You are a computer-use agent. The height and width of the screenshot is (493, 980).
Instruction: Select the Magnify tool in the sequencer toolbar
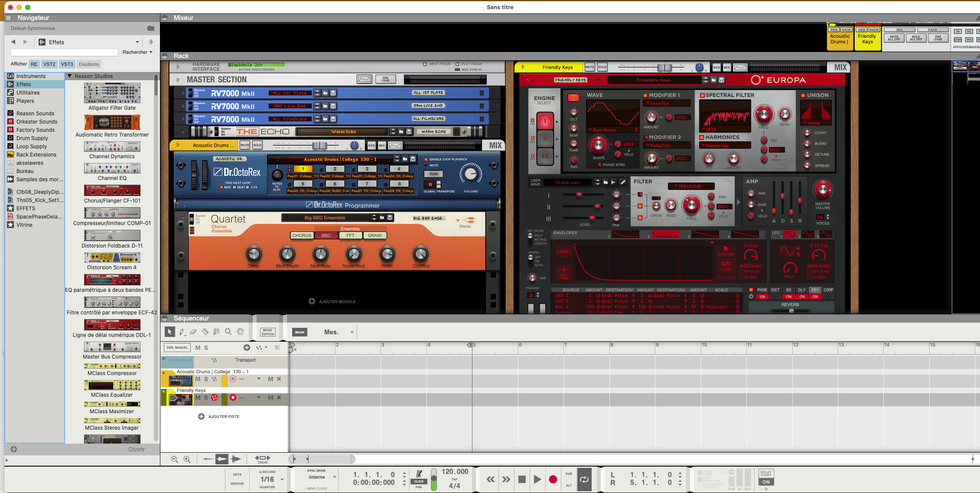[228, 332]
